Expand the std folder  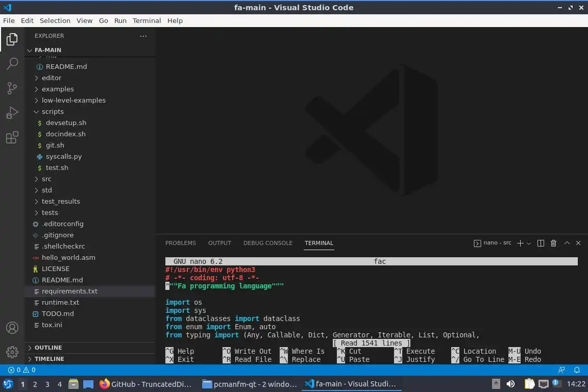tap(90, 190)
